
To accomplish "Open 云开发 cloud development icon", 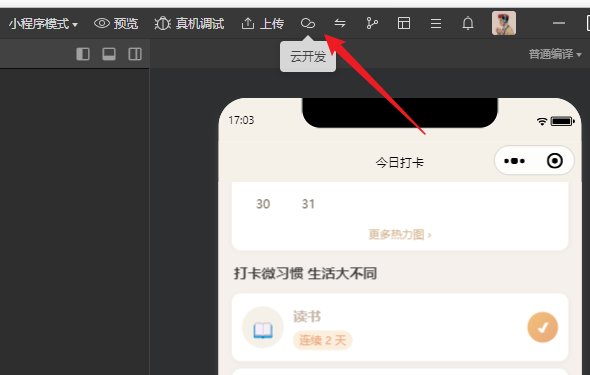I will [308, 24].
